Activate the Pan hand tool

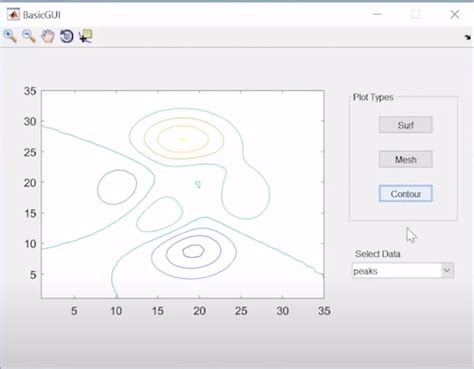click(x=48, y=36)
